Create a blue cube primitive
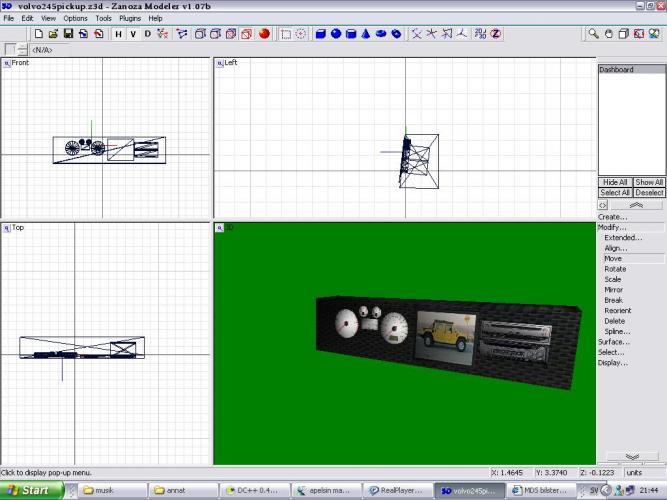Image resolution: width=667 pixels, height=500 pixels. [x=321, y=34]
